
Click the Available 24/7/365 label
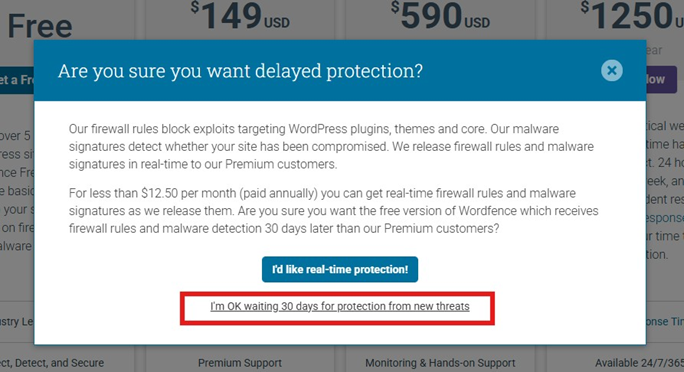coord(640,363)
